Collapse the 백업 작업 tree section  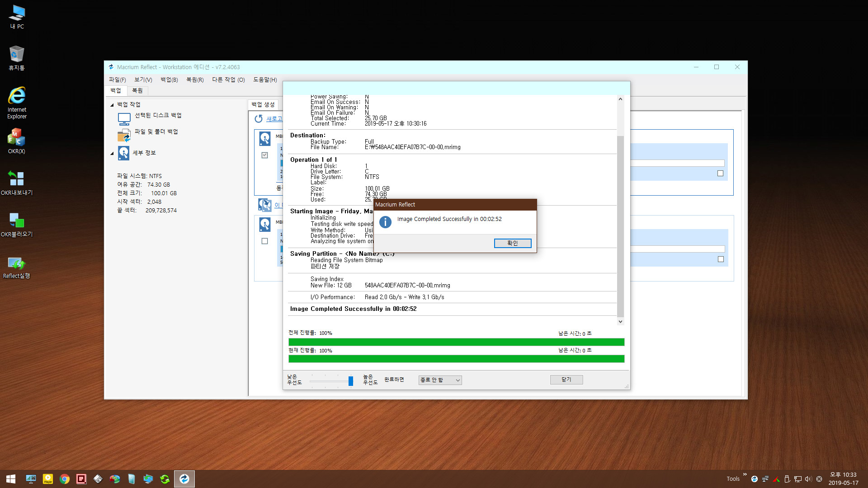pos(112,105)
